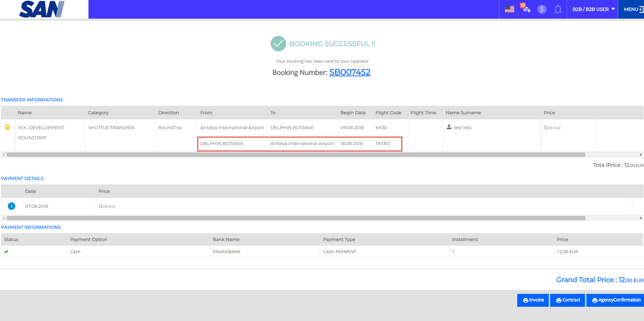Open booking number SB007452 link
Screen dimensions: 644x321
pos(349,72)
